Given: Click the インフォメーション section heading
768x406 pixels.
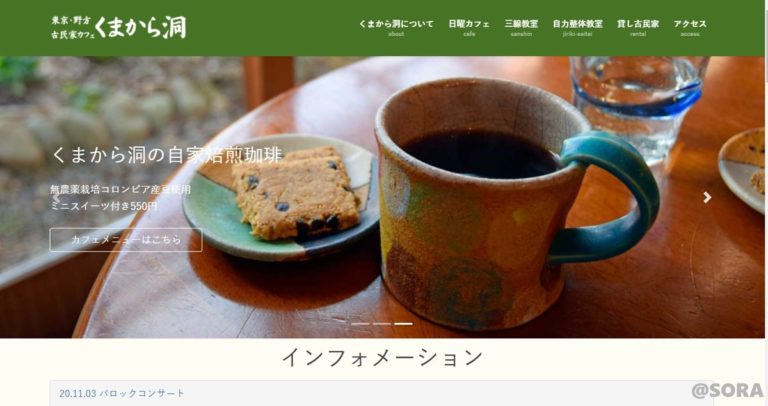Looking at the screenshot, I should pyautogui.click(x=383, y=357).
